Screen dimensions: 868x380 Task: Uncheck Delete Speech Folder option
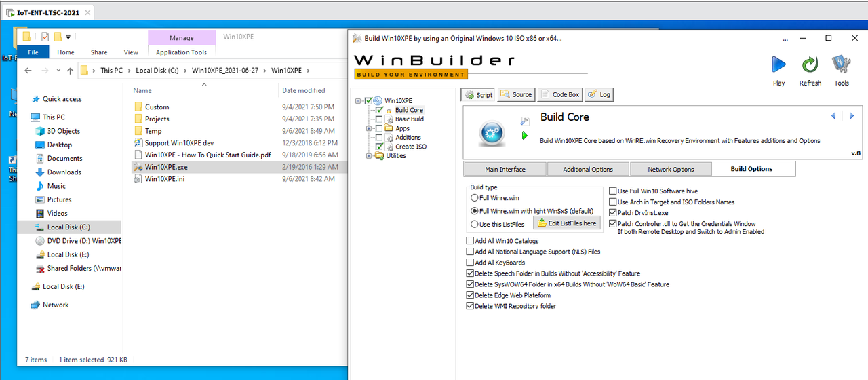(x=470, y=273)
